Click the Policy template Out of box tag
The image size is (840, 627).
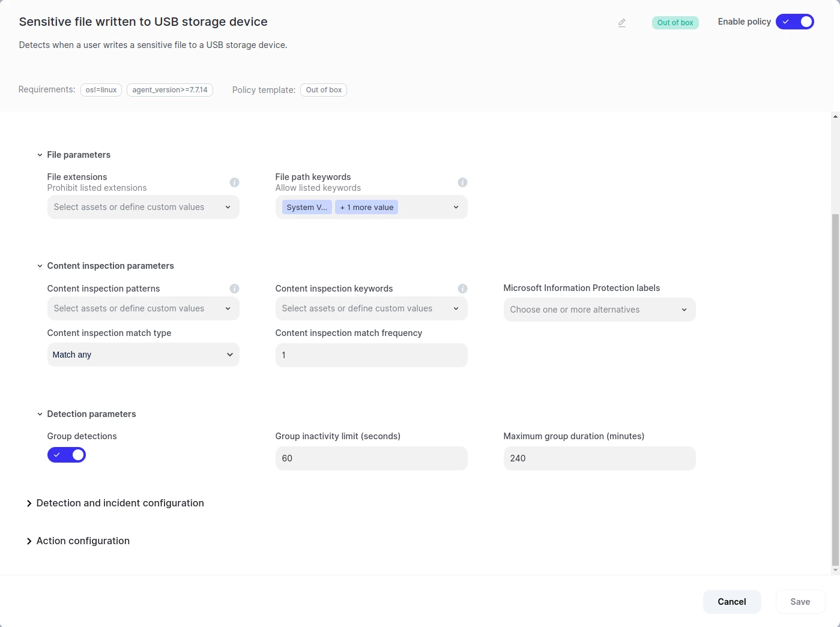point(324,90)
